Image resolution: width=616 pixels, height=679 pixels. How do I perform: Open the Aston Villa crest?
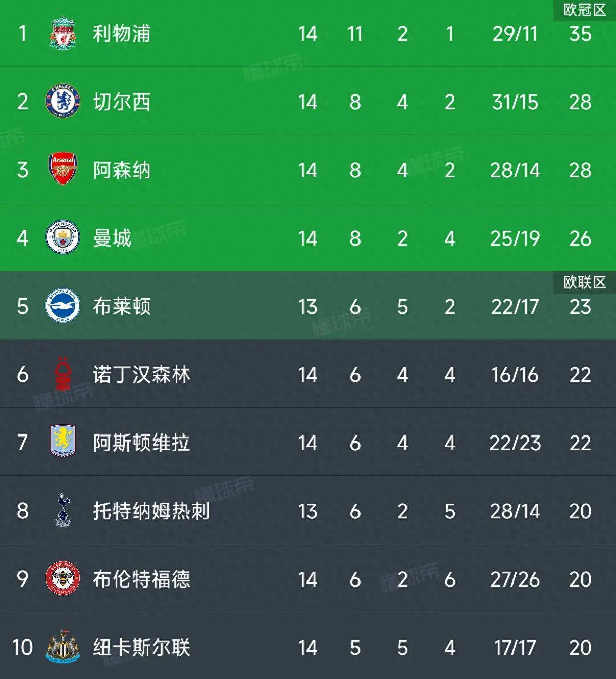63,442
